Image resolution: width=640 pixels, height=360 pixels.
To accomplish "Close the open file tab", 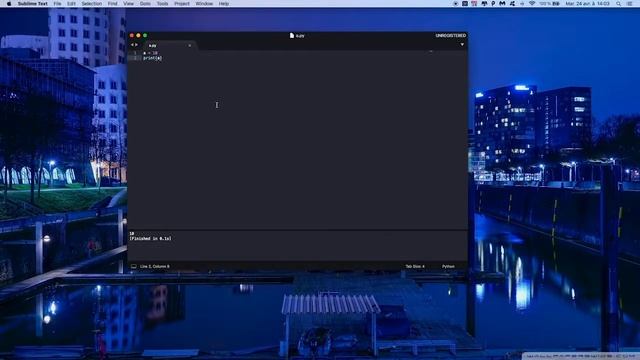I will pyautogui.click(x=189, y=45).
